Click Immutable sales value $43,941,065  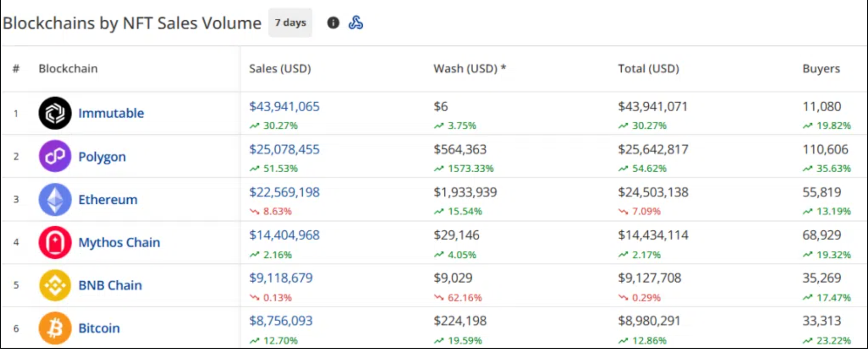284,107
